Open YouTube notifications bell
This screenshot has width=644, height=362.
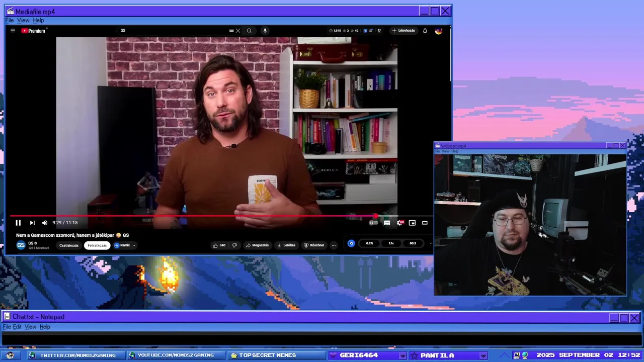[425, 31]
